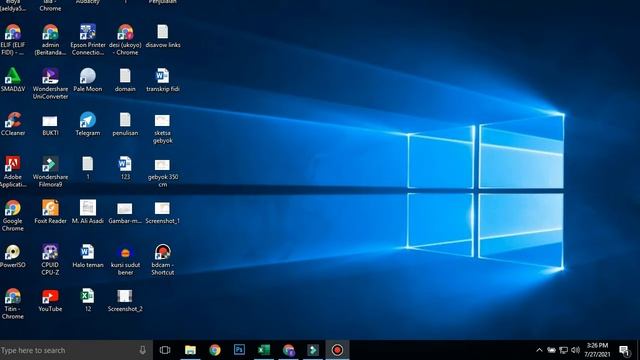Select the sketsa gebyok image
The image size is (640, 360).
[163, 128]
